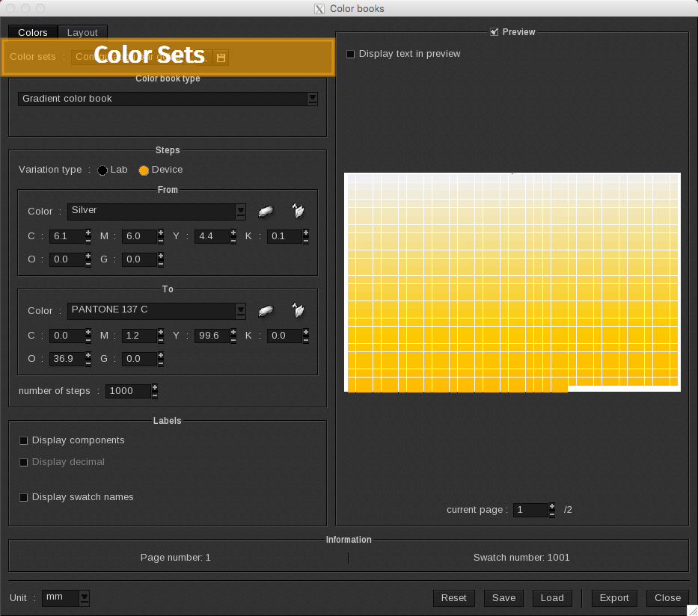Increase the current page number stepper

point(552,506)
